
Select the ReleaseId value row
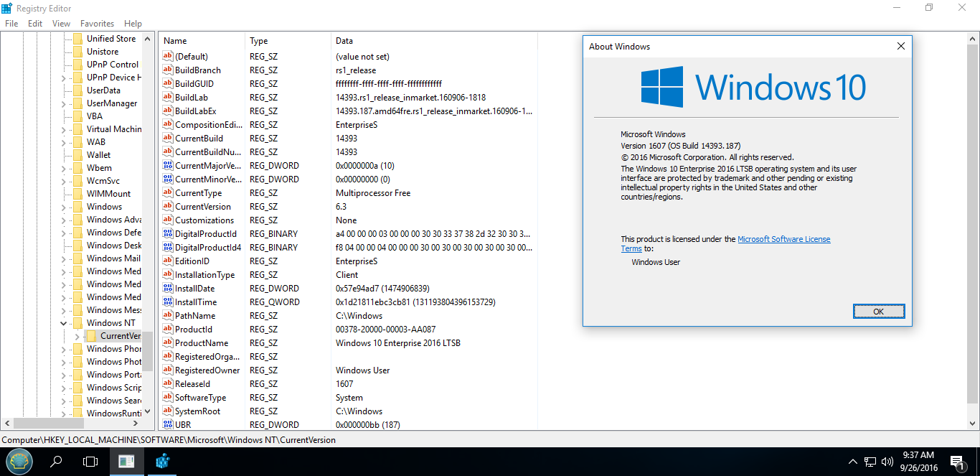point(348,384)
